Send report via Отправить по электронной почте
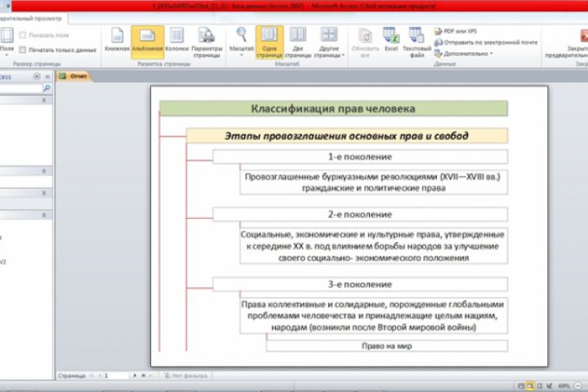 (x=486, y=42)
